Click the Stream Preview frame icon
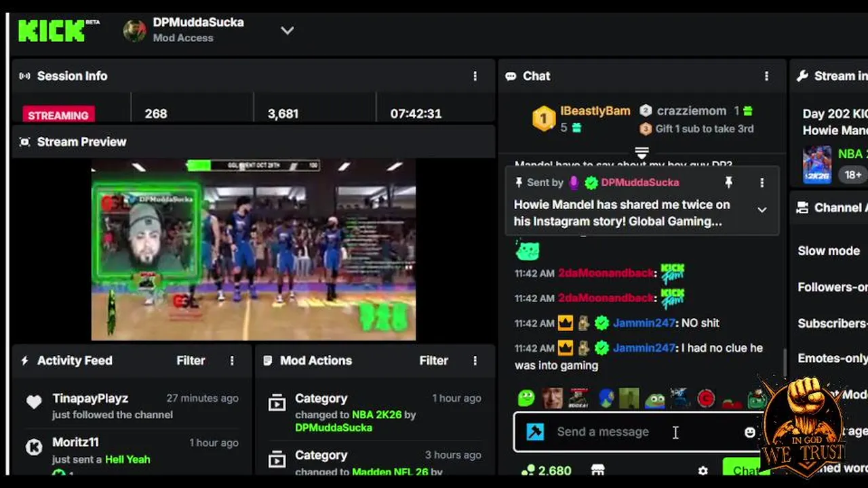 pos(25,142)
